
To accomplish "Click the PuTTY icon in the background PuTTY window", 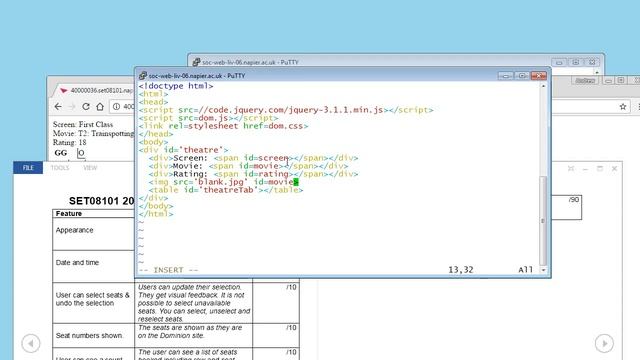I will tap(196, 62).
